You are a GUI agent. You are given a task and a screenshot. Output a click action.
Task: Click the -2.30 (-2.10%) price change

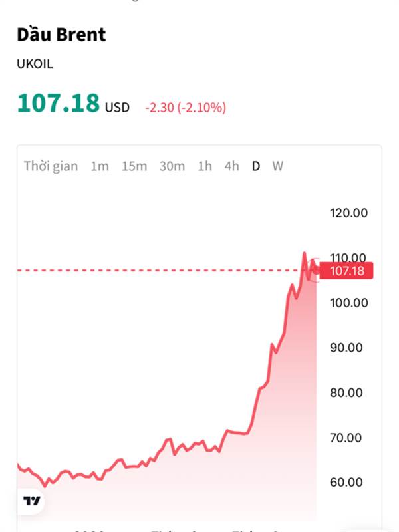pos(186,107)
